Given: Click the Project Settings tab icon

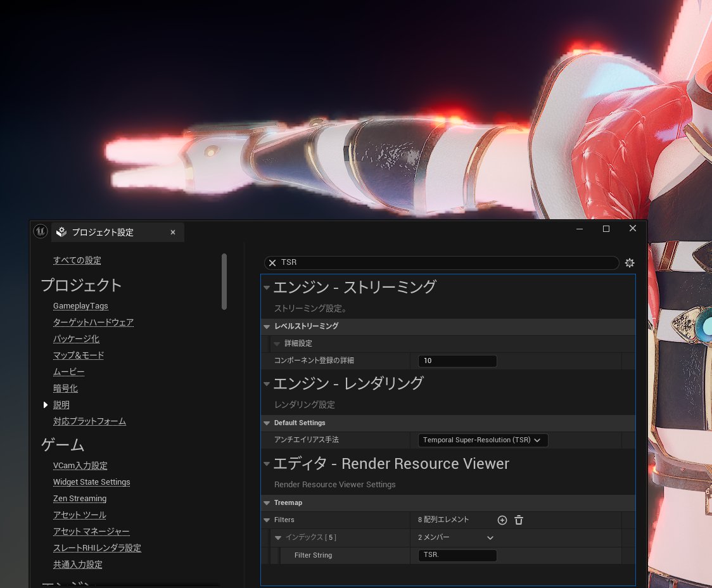Looking at the screenshot, I should tap(61, 232).
